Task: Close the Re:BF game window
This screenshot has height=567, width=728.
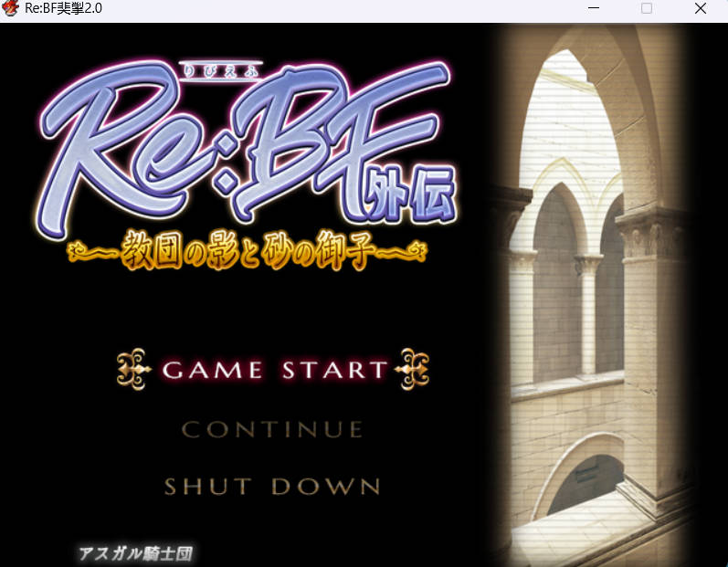Action: (x=701, y=9)
